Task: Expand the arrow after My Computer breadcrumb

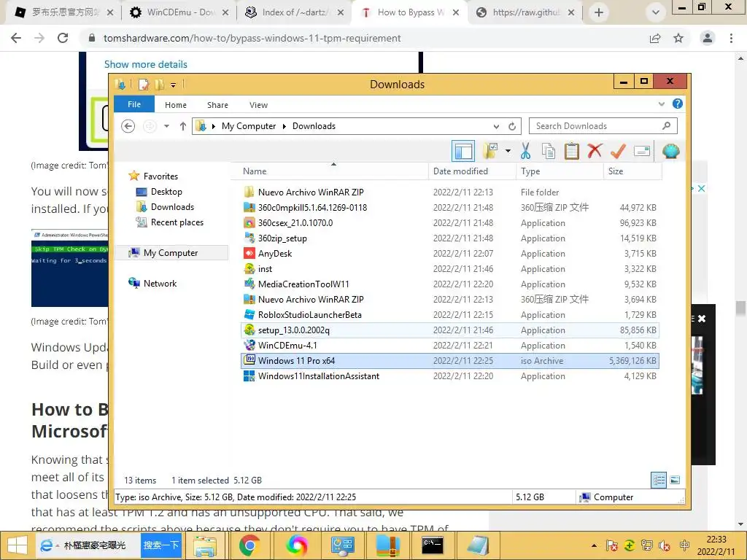Action: (285, 126)
